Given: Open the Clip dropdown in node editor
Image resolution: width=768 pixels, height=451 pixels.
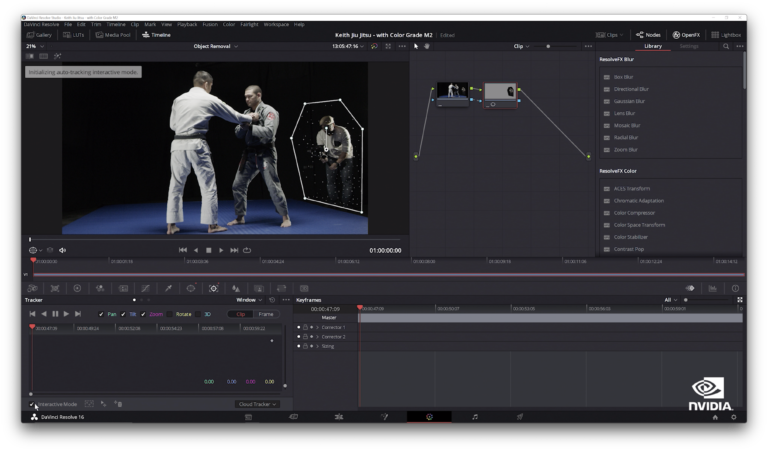Looking at the screenshot, I should point(521,46).
